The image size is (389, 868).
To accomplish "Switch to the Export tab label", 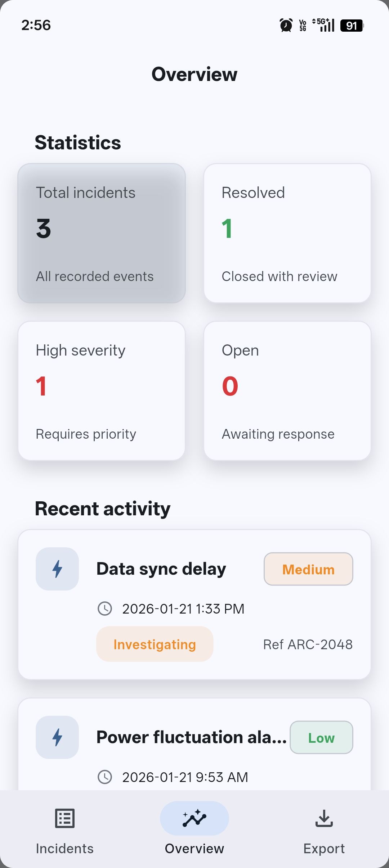I will pos(324,849).
